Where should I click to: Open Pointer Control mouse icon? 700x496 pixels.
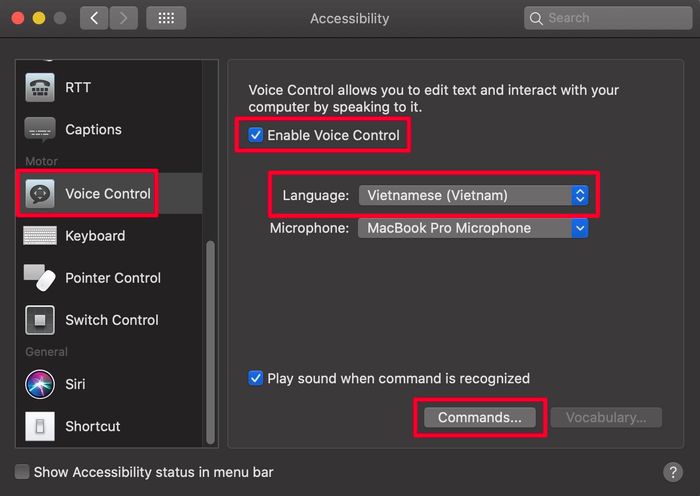tap(40, 278)
